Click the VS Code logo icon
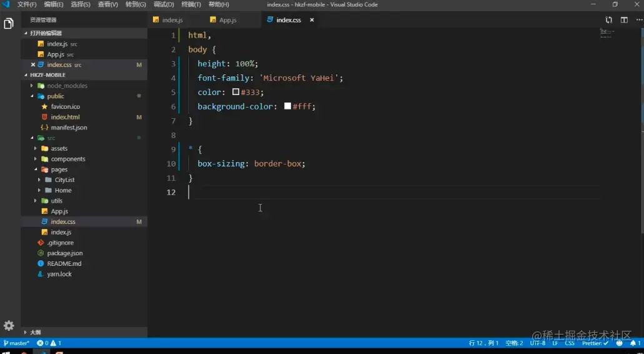Screen dimensions: 644x354 pyautogui.click(x=6, y=4)
